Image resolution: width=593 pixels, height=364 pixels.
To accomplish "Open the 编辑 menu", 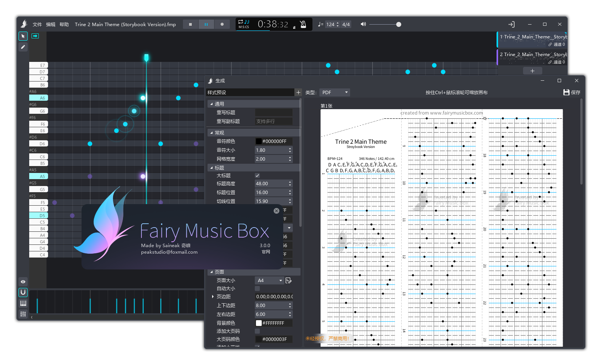I will (x=51, y=24).
